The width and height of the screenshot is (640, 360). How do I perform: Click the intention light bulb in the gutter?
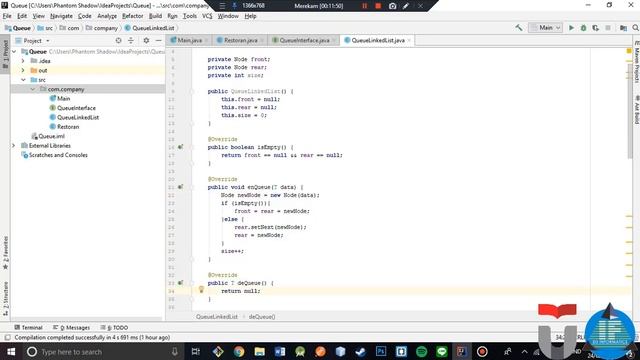click(201, 289)
